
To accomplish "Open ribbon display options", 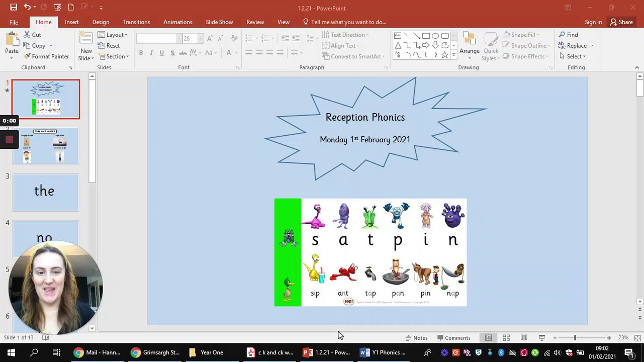I will click(x=568, y=8).
